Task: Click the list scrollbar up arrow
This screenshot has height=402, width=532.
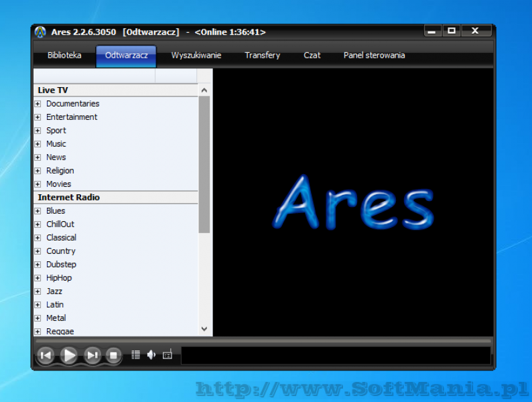Action: coord(204,90)
